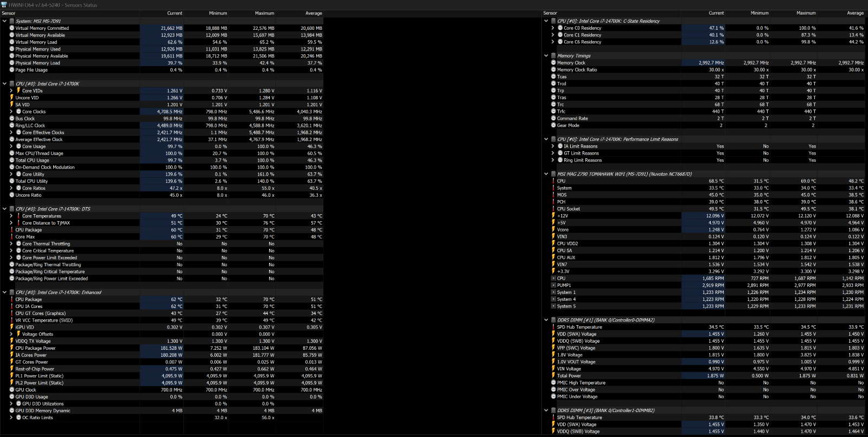Select the On-Demand Clock Modulation row

pos(162,168)
